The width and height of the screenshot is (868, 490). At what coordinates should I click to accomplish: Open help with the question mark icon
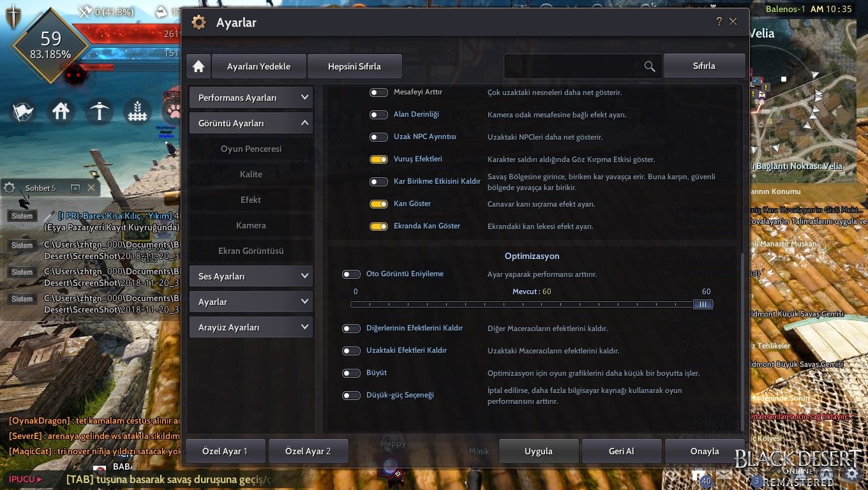pos(719,22)
